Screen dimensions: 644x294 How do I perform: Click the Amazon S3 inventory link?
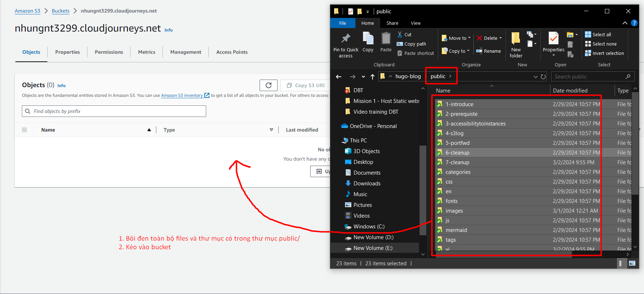(182, 95)
